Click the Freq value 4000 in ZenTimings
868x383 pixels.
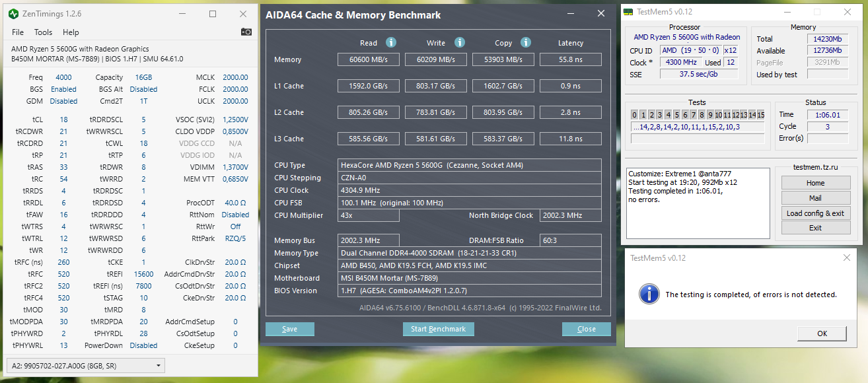click(63, 77)
